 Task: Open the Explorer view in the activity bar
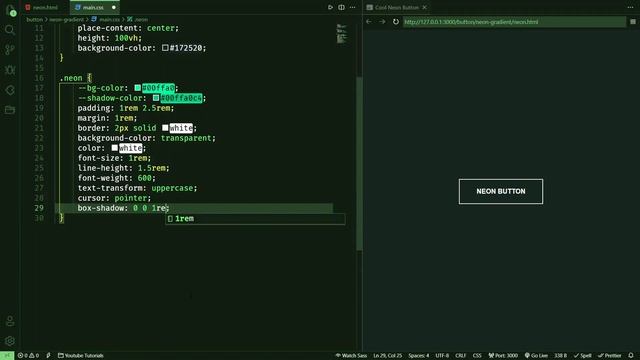click(x=10, y=10)
